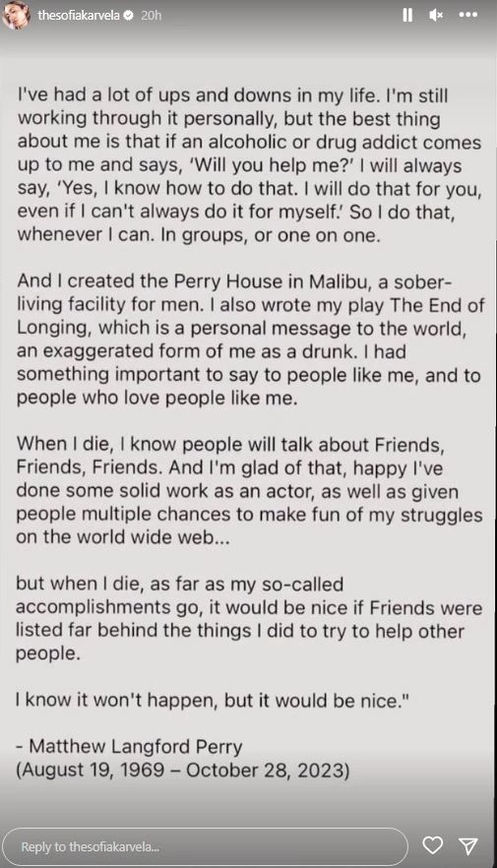Visit the thesofiakarvela username link
The image size is (497, 868).
(79, 16)
